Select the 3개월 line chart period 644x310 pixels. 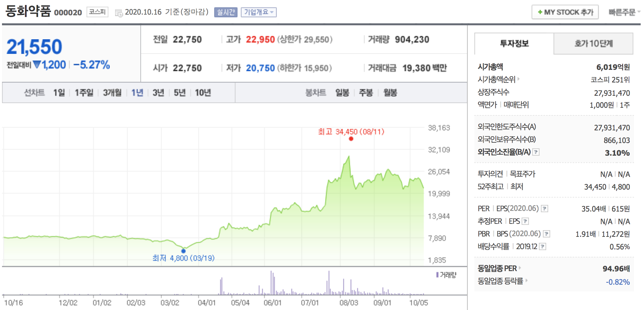[112, 92]
